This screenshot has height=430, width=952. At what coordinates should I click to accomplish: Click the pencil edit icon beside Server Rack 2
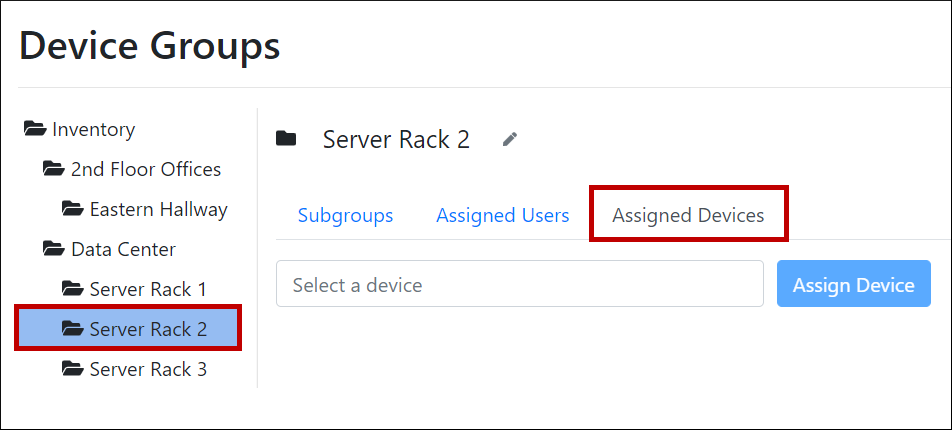coord(510,139)
